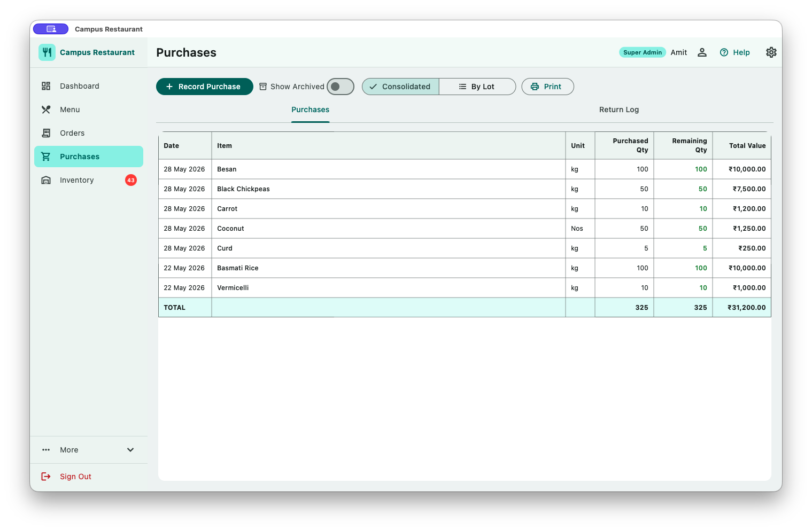The height and width of the screenshot is (531, 812).
Task: Click the ₹31,200.00 grand total
Action: pyautogui.click(x=746, y=308)
